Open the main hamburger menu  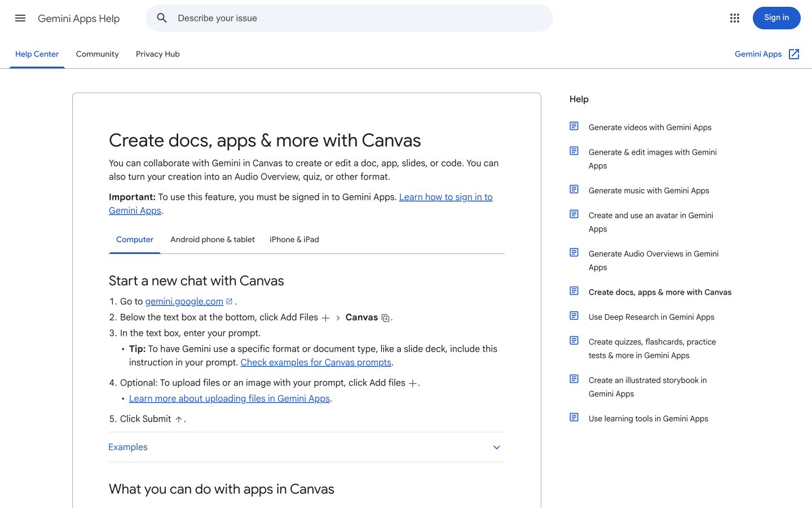pos(20,18)
